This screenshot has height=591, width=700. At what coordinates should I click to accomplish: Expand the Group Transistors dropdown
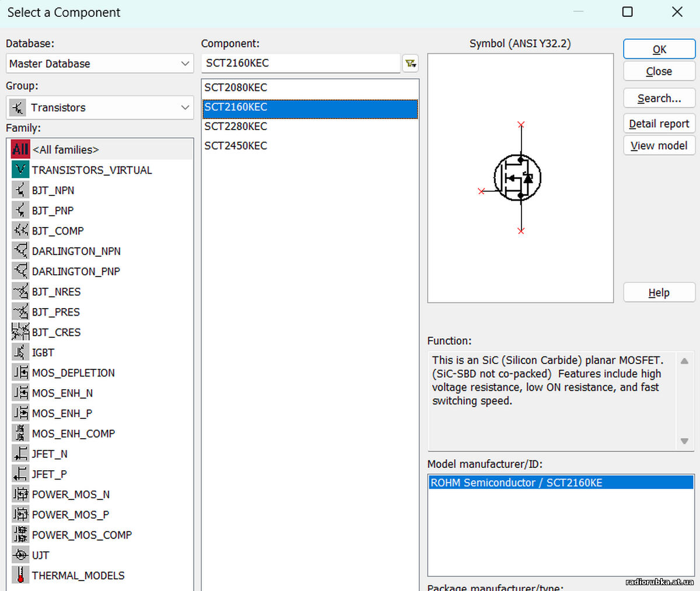100,107
